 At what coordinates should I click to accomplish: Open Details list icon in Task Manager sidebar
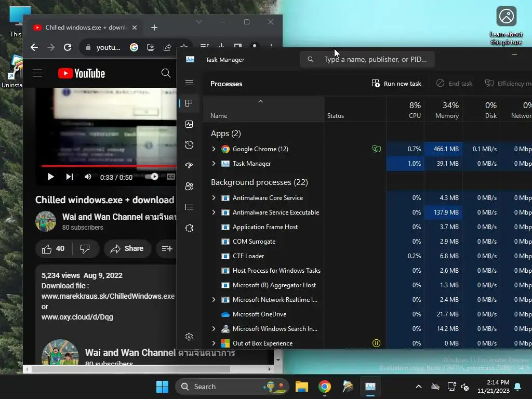click(189, 207)
